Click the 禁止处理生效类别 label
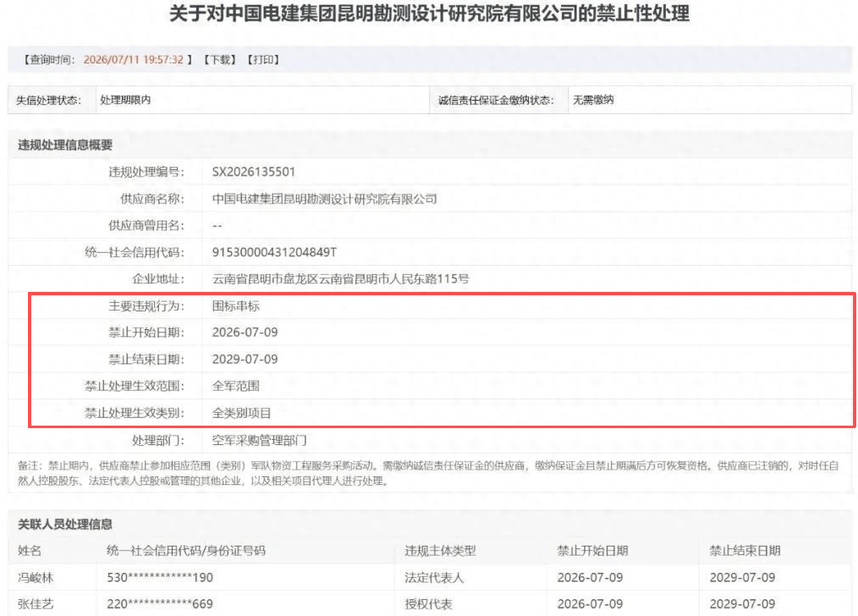Screen dimensions: 858x616 [135, 413]
